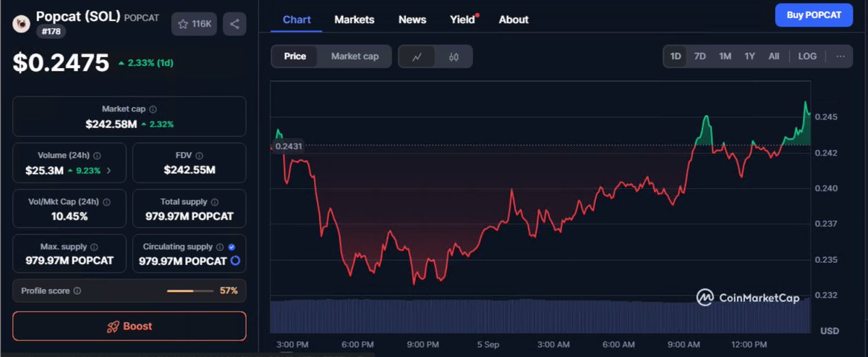Click the rocket icon on Boost
The height and width of the screenshot is (357, 868).
click(113, 327)
